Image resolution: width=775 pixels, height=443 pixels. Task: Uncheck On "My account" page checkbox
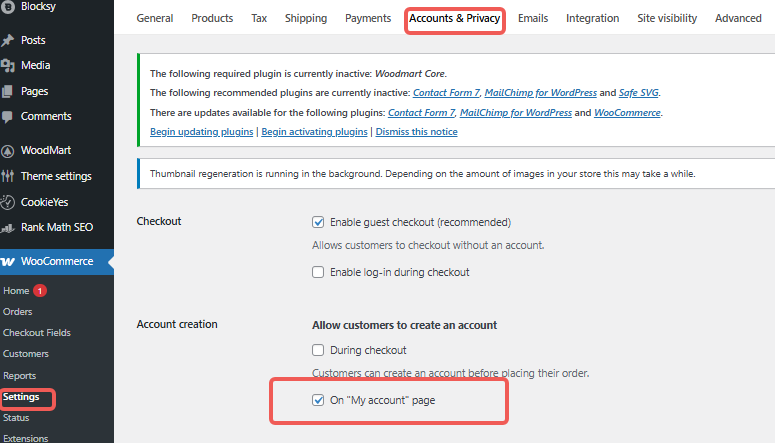click(x=318, y=400)
